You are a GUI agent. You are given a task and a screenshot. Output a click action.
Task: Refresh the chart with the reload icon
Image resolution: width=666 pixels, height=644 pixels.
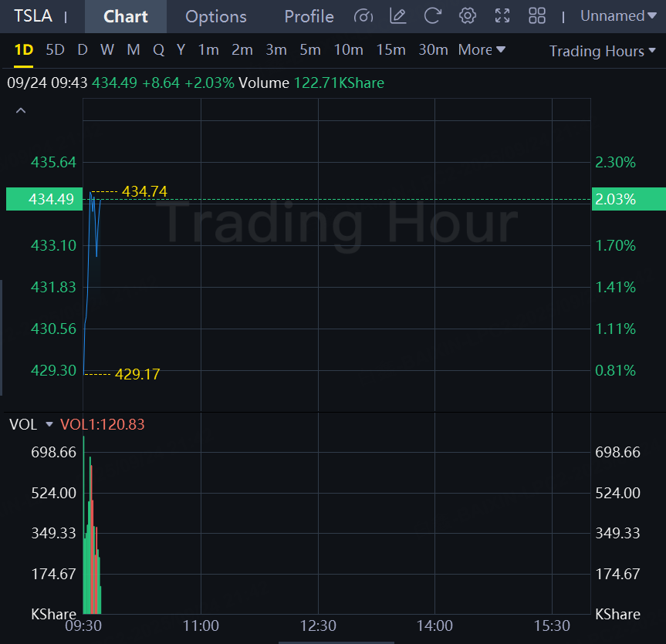[432, 16]
